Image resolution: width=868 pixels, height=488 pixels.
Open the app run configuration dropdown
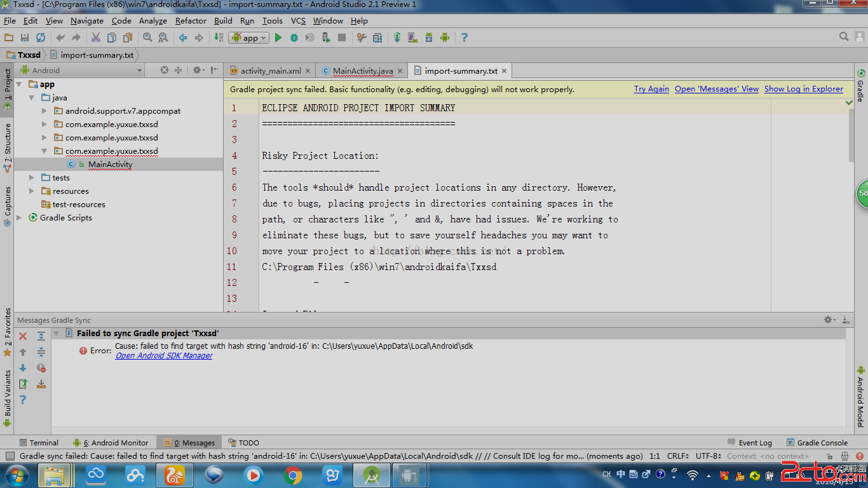[x=249, y=37]
